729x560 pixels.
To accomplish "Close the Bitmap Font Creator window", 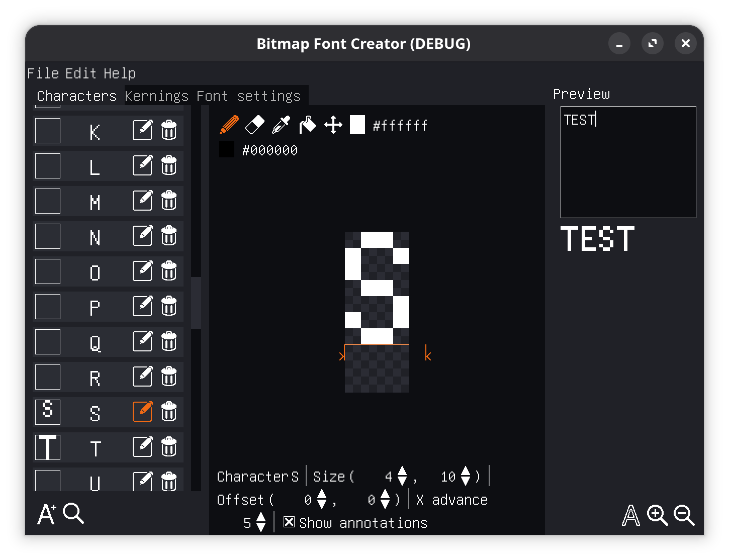I will [686, 44].
